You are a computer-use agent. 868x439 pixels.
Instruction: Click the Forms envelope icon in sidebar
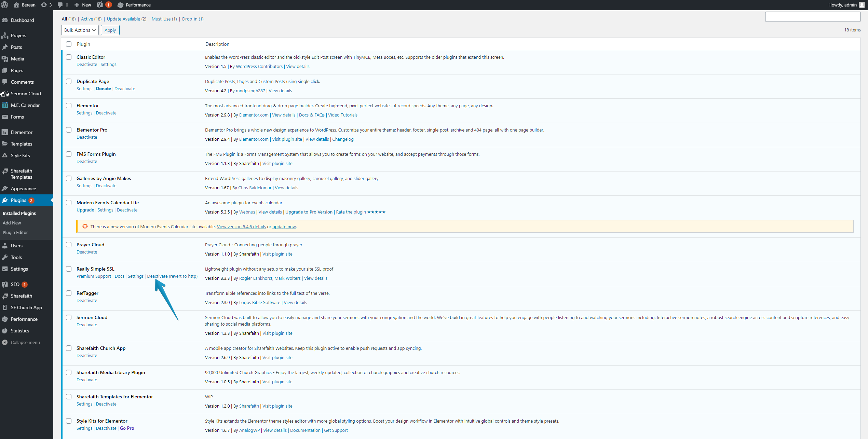[5, 117]
